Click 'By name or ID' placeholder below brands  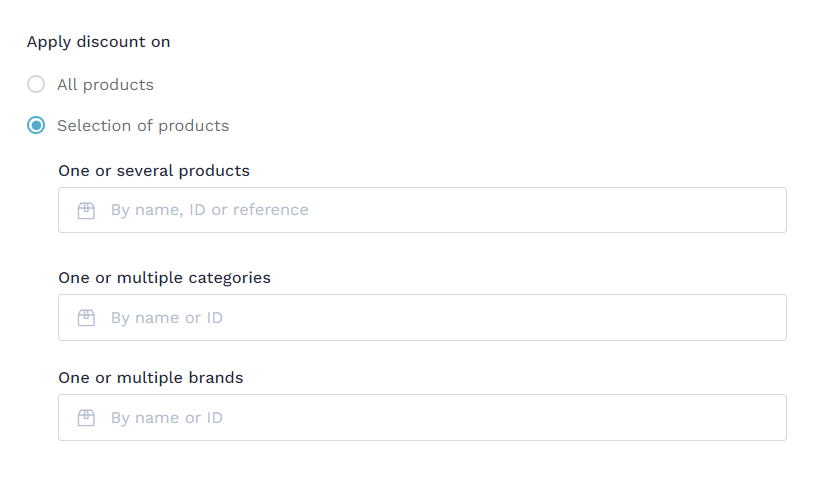click(167, 418)
